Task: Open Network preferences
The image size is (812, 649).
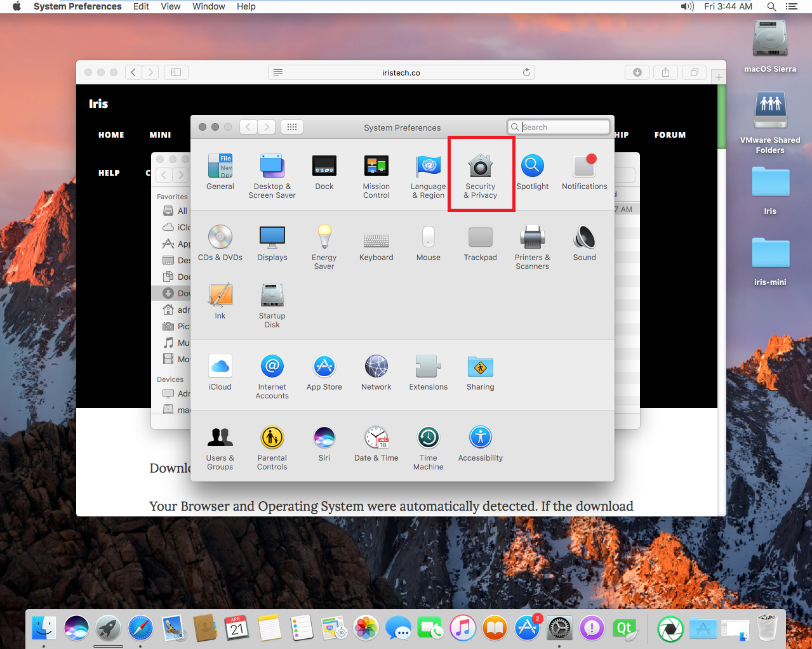Action: pyautogui.click(x=376, y=372)
